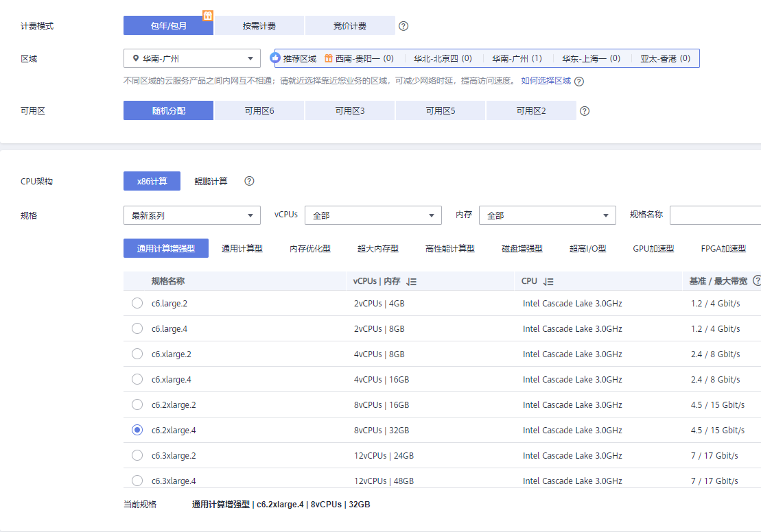
Task: Select the c6.xlarge.4 flavor radio button
Action: (x=137, y=379)
